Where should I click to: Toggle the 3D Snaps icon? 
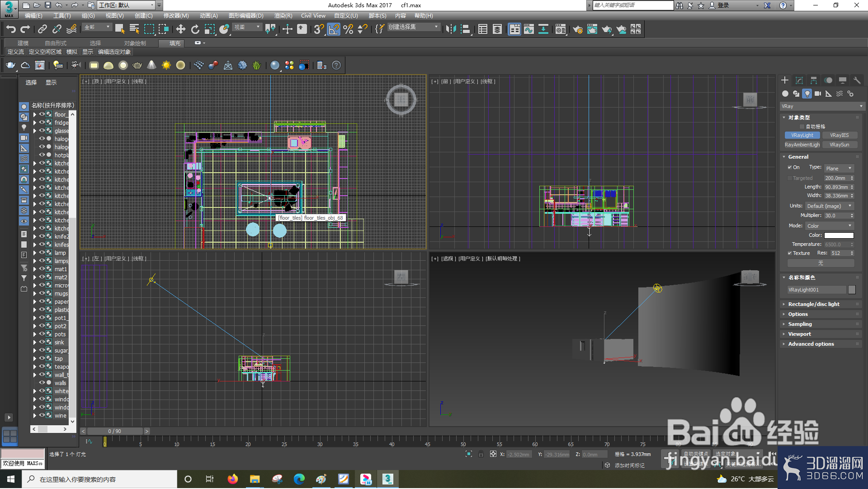point(319,29)
